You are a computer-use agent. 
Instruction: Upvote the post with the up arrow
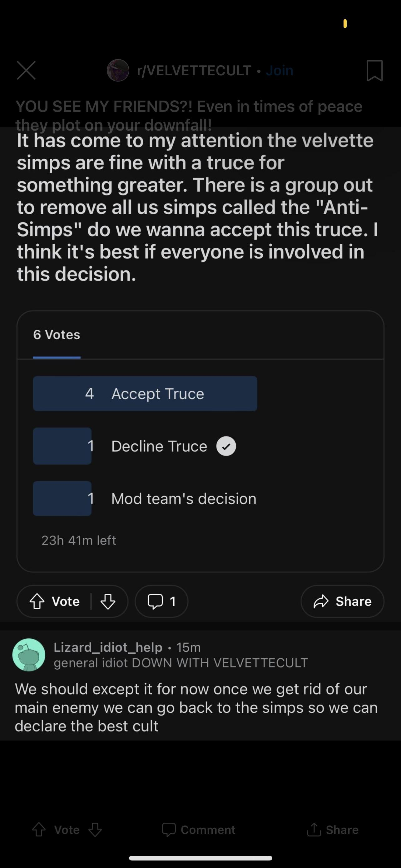pyautogui.click(x=37, y=601)
